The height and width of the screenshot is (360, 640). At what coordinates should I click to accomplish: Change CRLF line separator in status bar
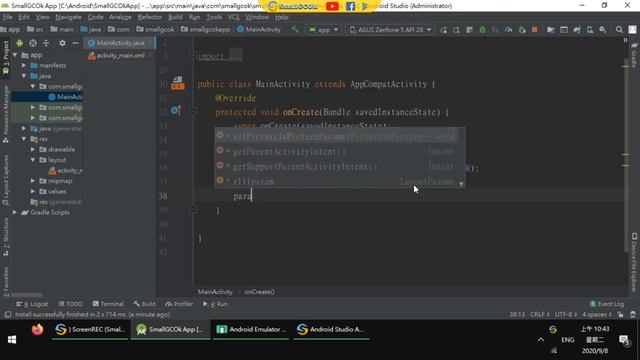[x=540, y=315]
